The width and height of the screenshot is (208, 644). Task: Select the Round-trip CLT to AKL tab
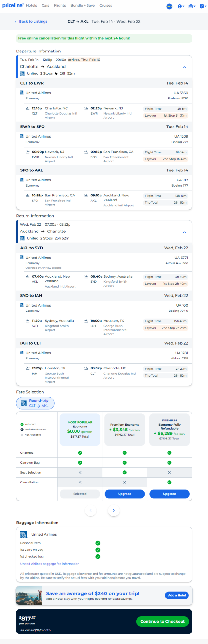pyautogui.click(x=35, y=403)
